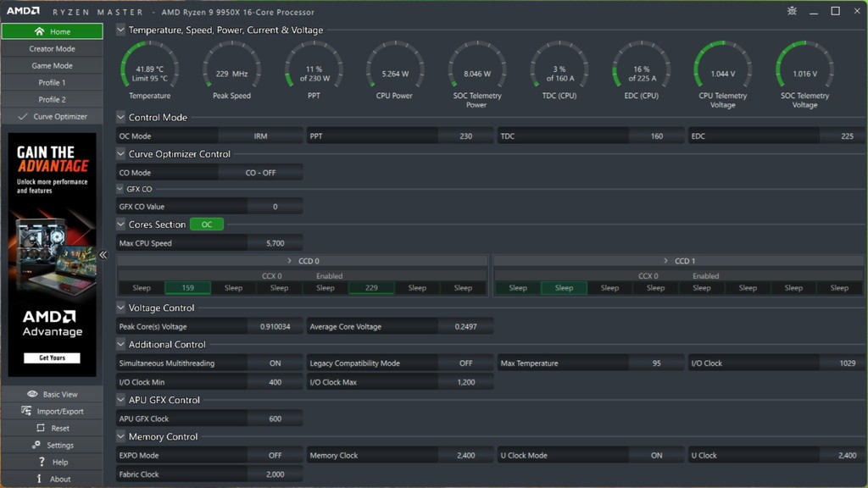Open the About info icon
This screenshot has width=868, height=488.
(39, 479)
